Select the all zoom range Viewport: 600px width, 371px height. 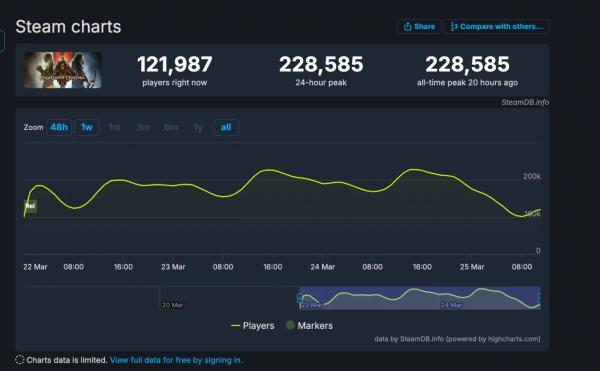click(x=226, y=127)
